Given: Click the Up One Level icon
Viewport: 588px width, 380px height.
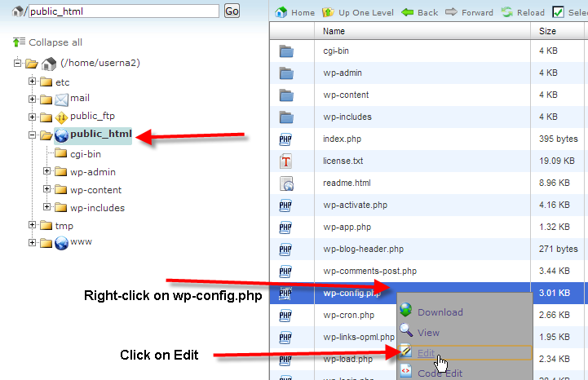Looking at the screenshot, I should click(x=328, y=12).
